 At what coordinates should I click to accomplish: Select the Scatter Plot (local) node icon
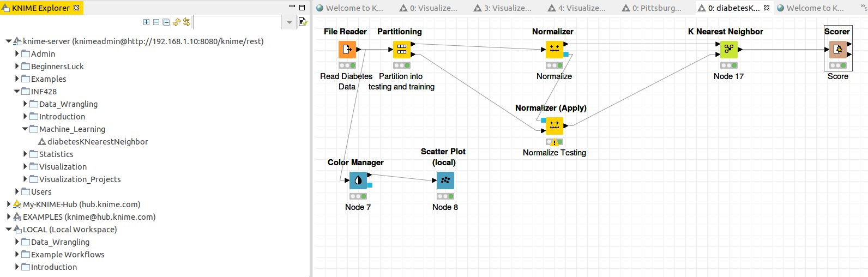click(445, 180)
